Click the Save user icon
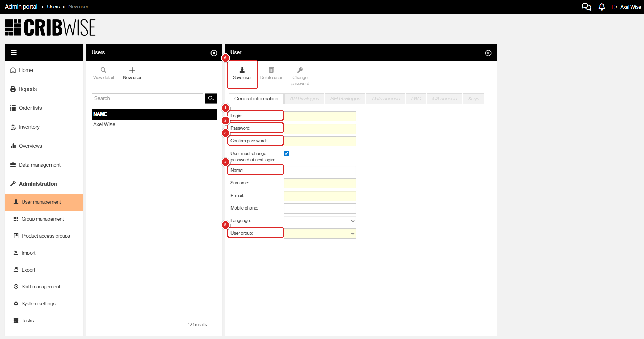This screenshot has height=339, width=644. point(242,70)
